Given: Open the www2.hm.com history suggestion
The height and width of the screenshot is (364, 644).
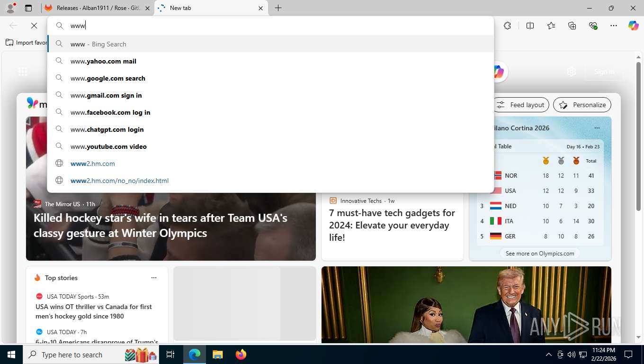Looking at the screenshot, I should 271,164.
